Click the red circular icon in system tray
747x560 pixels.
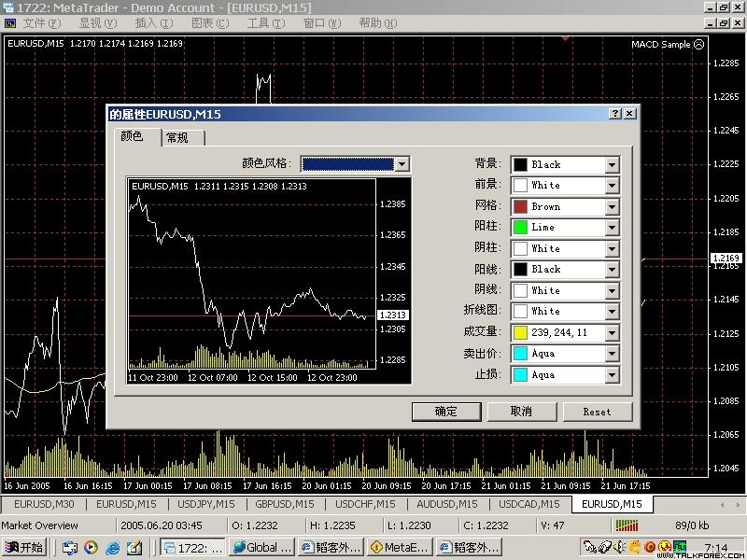650,547
